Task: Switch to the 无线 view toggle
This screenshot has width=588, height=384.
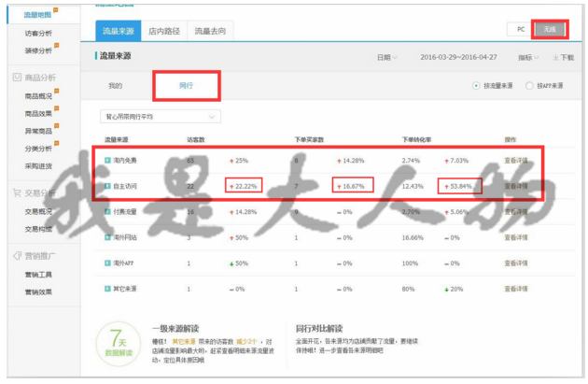Action: [x=549, y=30]
